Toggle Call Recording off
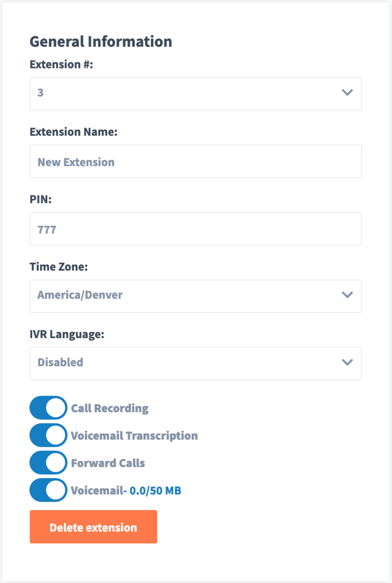Screen dimensions: 392x583 pos(48,408)
